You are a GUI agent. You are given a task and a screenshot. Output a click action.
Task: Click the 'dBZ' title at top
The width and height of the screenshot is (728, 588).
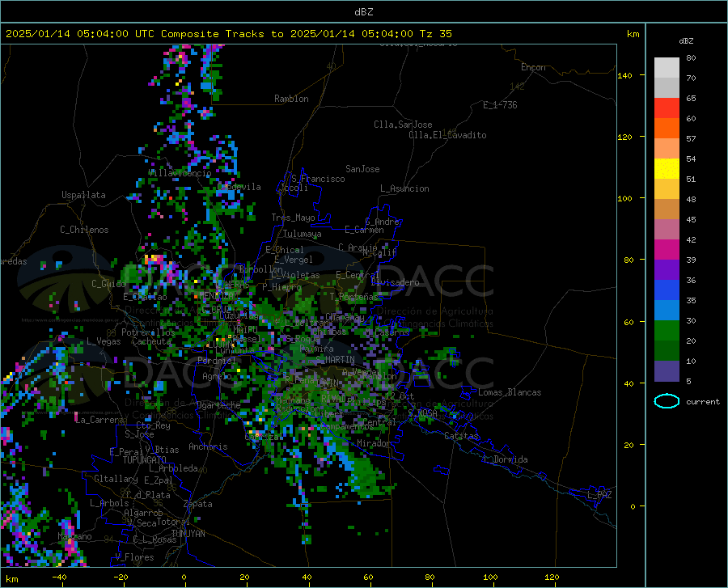click(x=363, y=12)
